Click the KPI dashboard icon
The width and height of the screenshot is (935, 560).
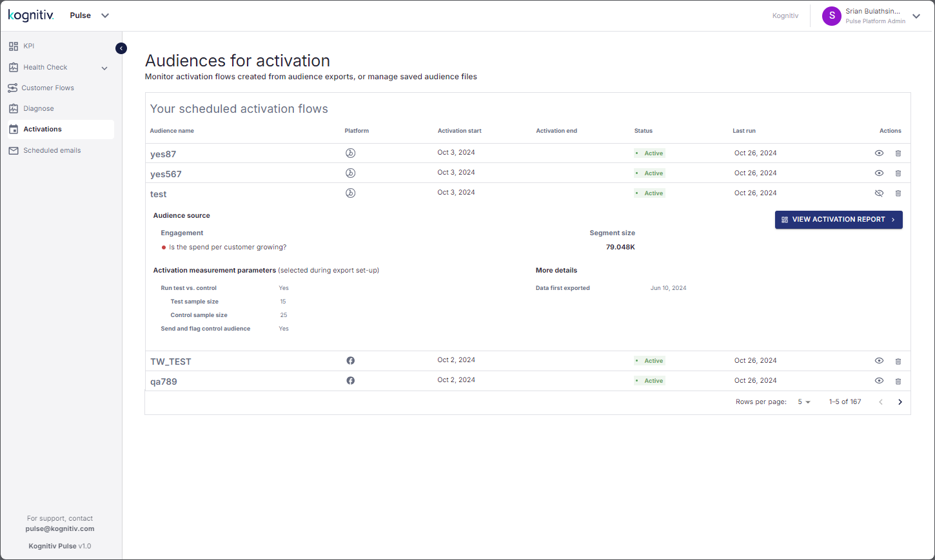point(14,46)
